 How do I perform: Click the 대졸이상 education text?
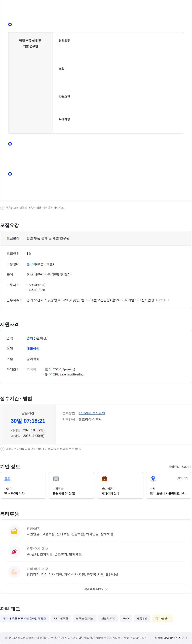(x=33, y=348)
